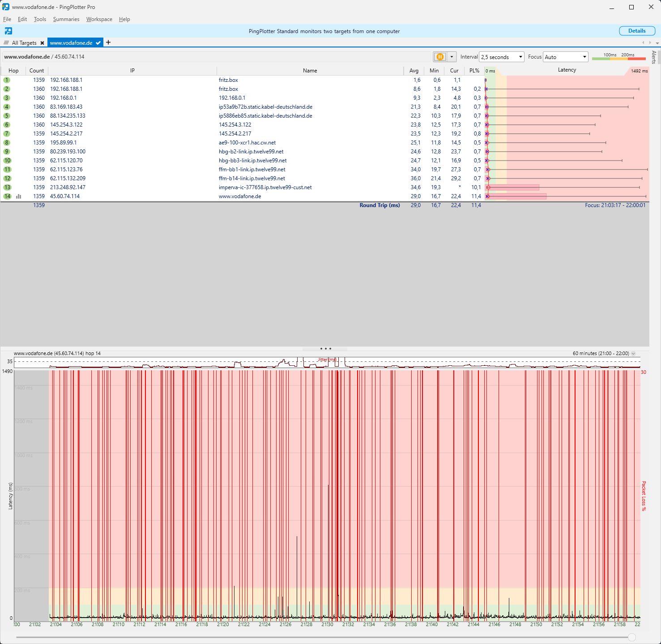Select hop 7 green circle icon
Image resolution: width=661 pixels, height=644 pixels.
pos(7,134)
